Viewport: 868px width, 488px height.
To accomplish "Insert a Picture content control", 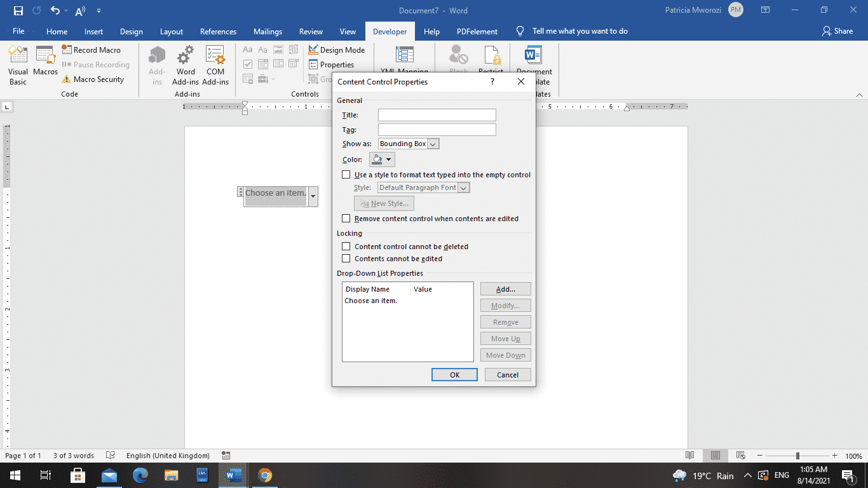I will tap(278, 49).
